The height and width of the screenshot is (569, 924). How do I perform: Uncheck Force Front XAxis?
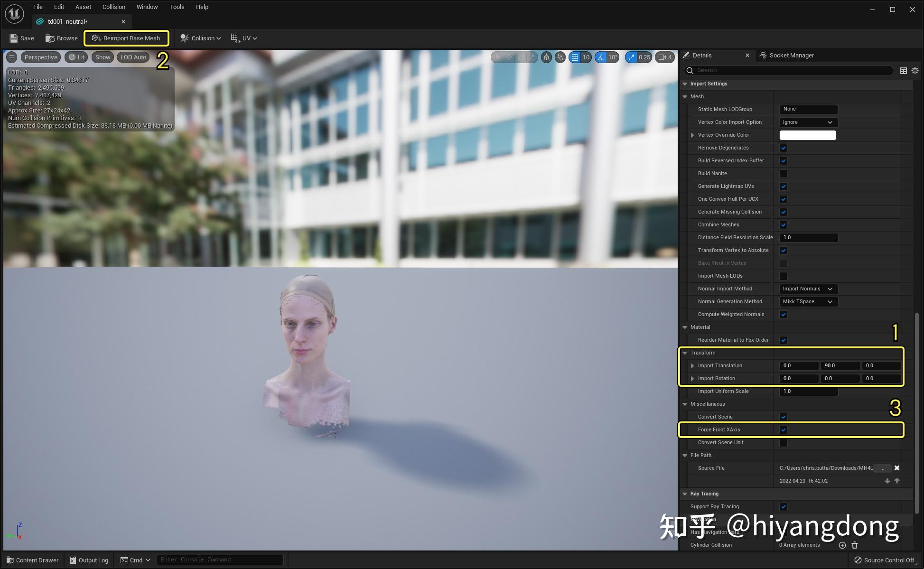coord(784,430)
